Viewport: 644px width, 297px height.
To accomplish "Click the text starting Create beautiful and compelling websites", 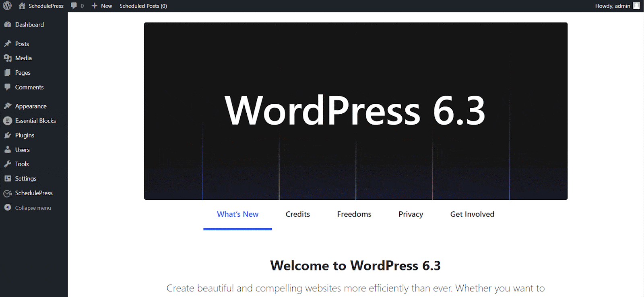I will (355, 288).
